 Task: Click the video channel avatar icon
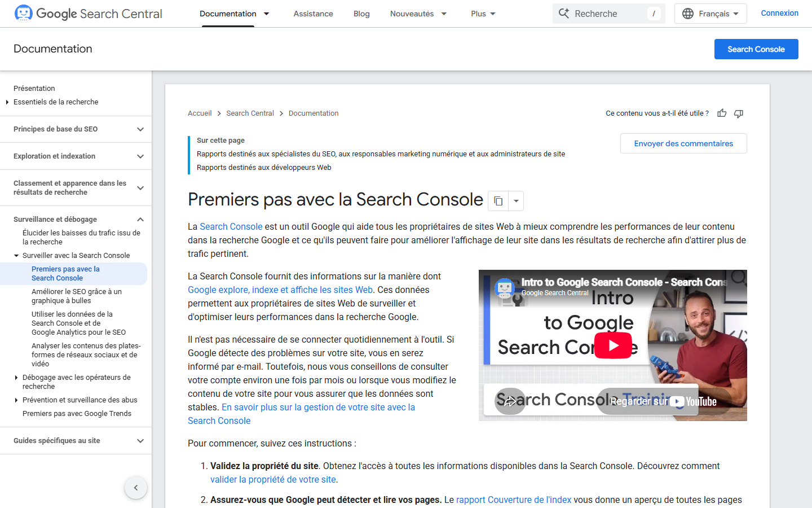[504, 288]
